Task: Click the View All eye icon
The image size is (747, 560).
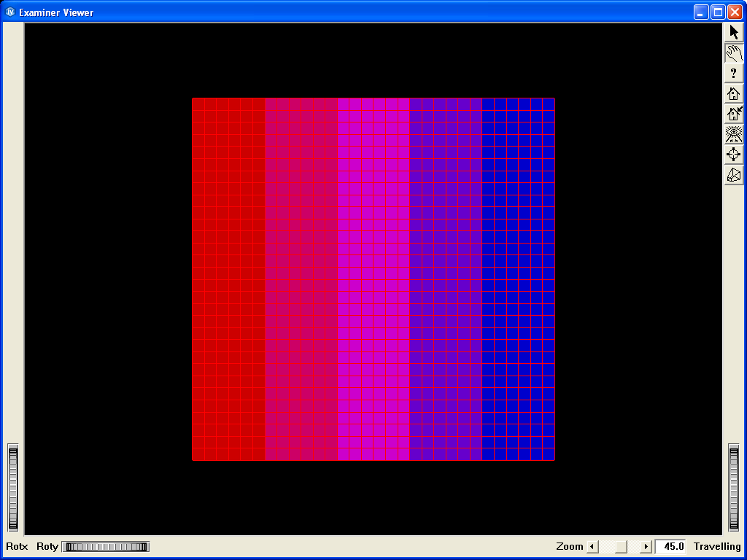Action: tap(734, 134)
